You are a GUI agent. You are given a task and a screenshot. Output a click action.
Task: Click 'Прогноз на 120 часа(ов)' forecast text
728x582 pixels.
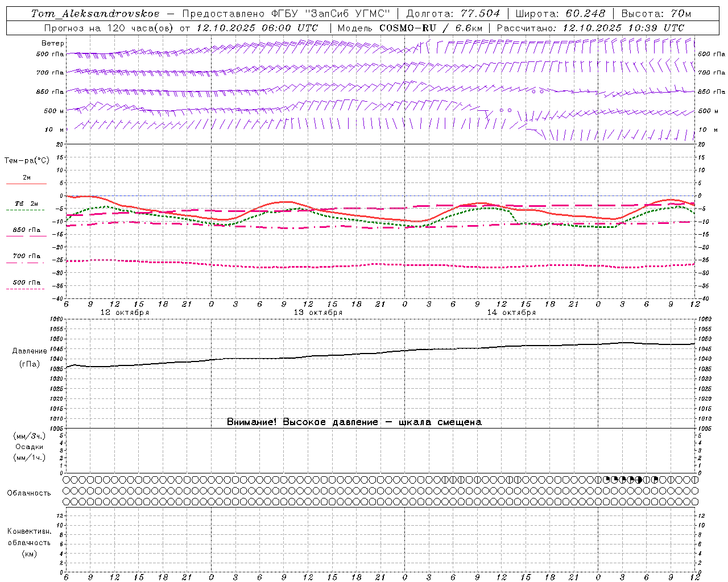109,28
